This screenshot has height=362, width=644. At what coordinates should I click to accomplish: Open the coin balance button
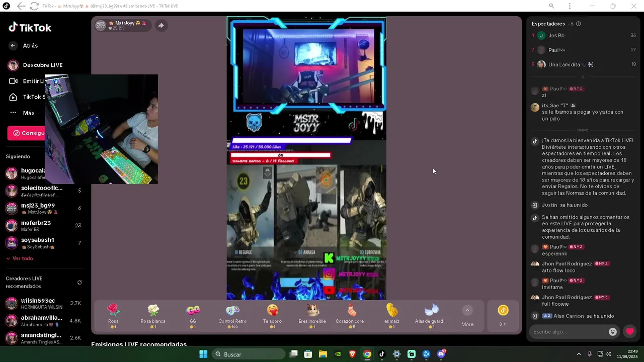pos(503,316)
